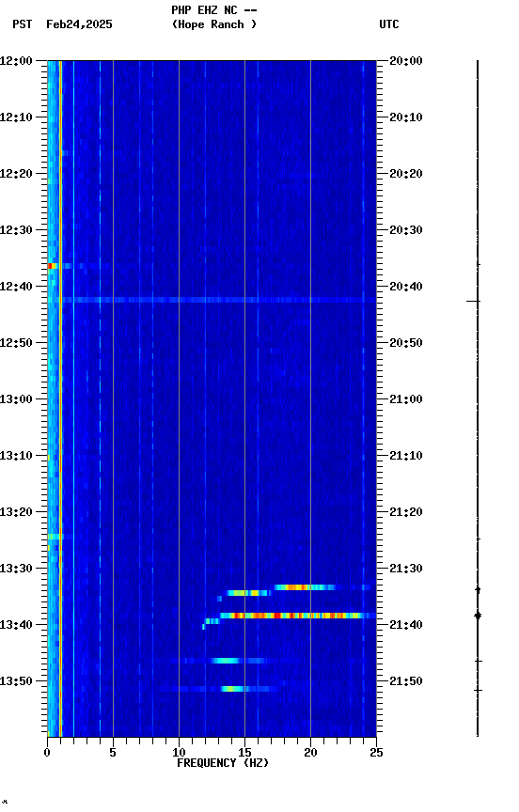
Task: Click the 12:30 PST time label
Action: click(x=16, y=230)
